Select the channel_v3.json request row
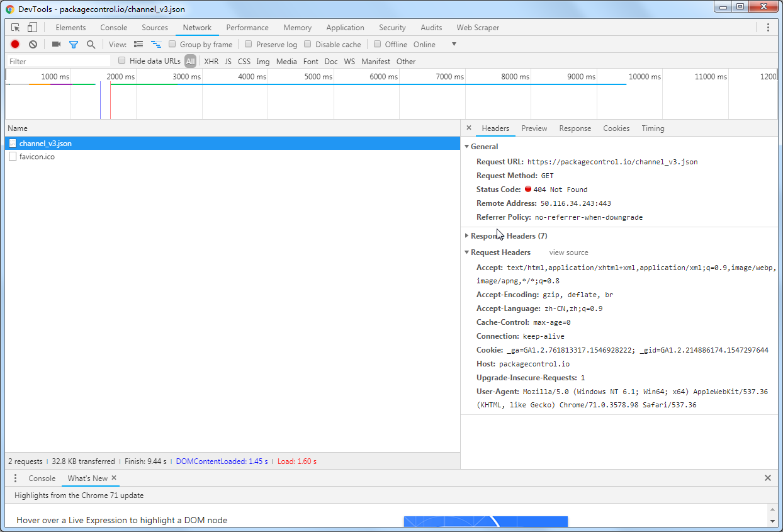 click(232, 143)
